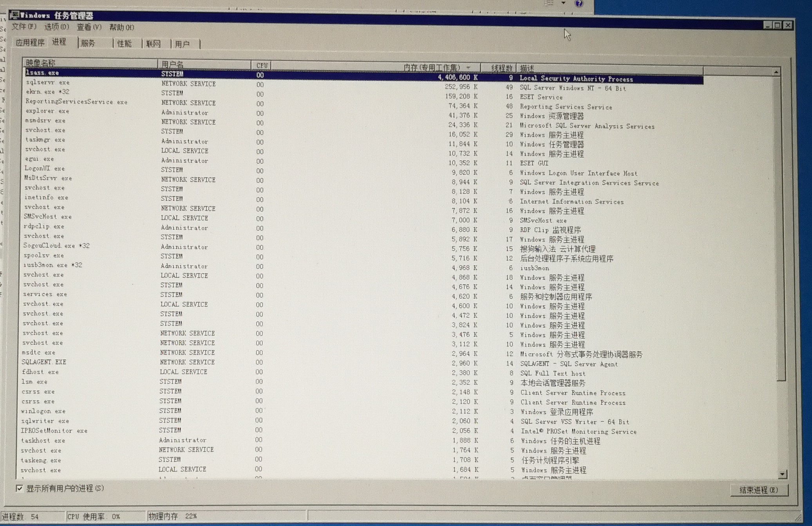Switch to the 性能 (Performance) tab
The height and width of the screenshot is (526, 812).
click(125, 44)
